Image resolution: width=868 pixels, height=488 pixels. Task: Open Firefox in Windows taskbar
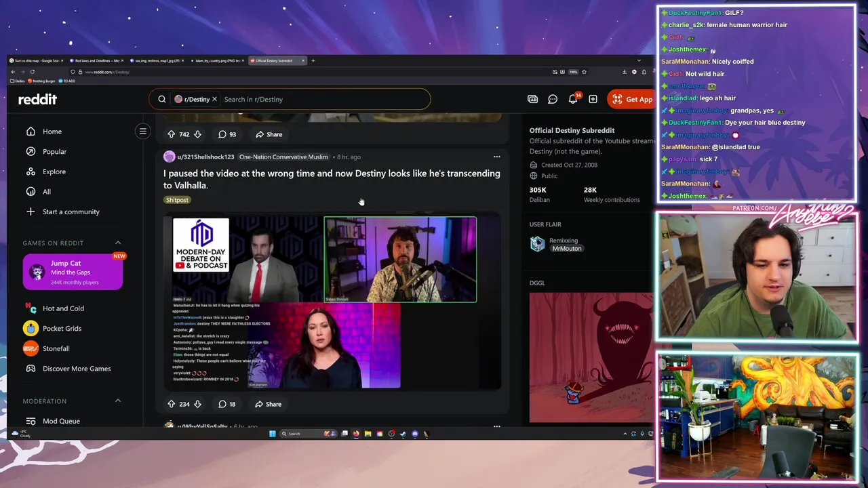tap(356, 434)
